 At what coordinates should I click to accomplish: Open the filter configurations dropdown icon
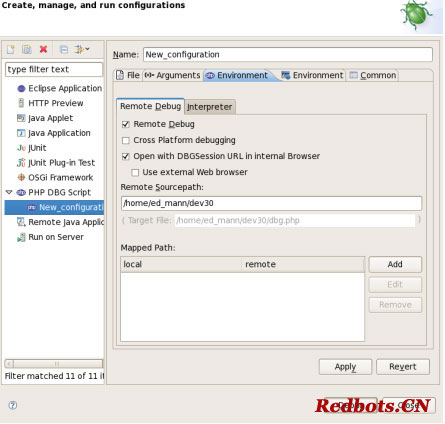coord(82,49)
